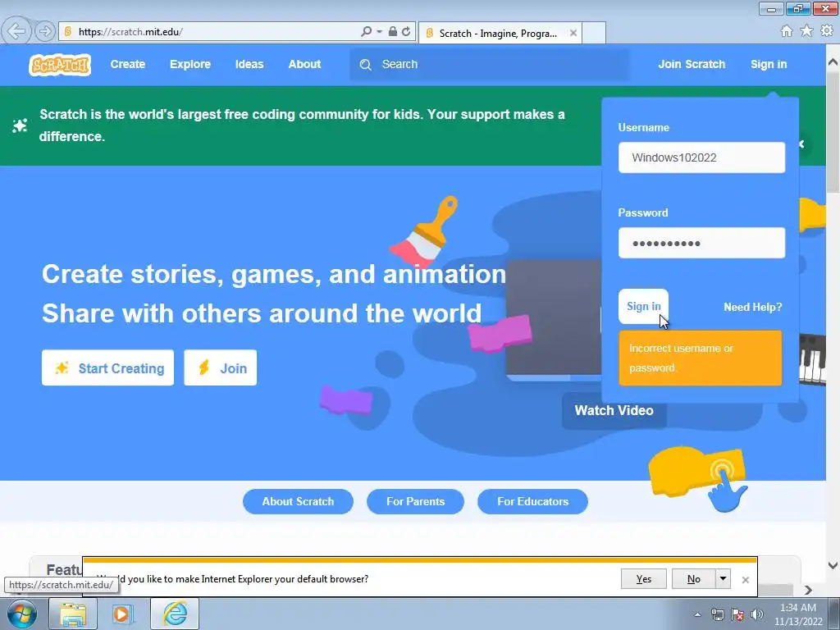The width and height of the screenshot is (840, 630).
Task: Open the For Parents page
Action: click(x=415, y=501)
